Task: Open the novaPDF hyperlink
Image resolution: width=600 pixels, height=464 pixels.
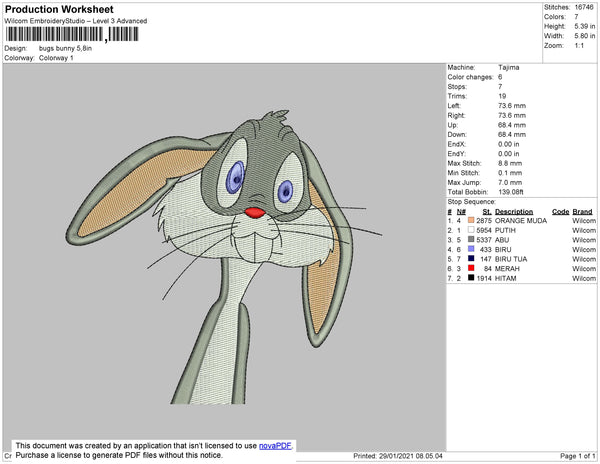Action: (275, 446)
